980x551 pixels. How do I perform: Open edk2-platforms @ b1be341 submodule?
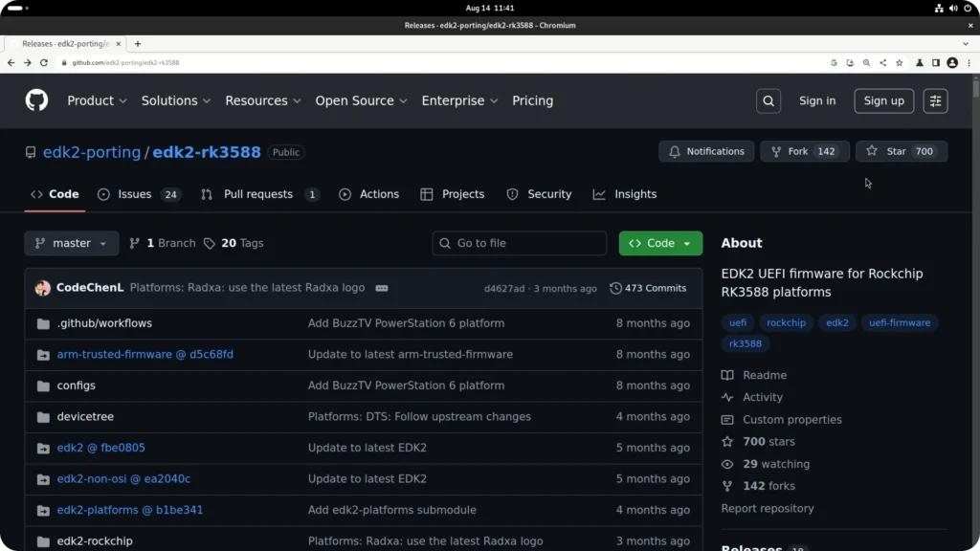pos(130,510)
